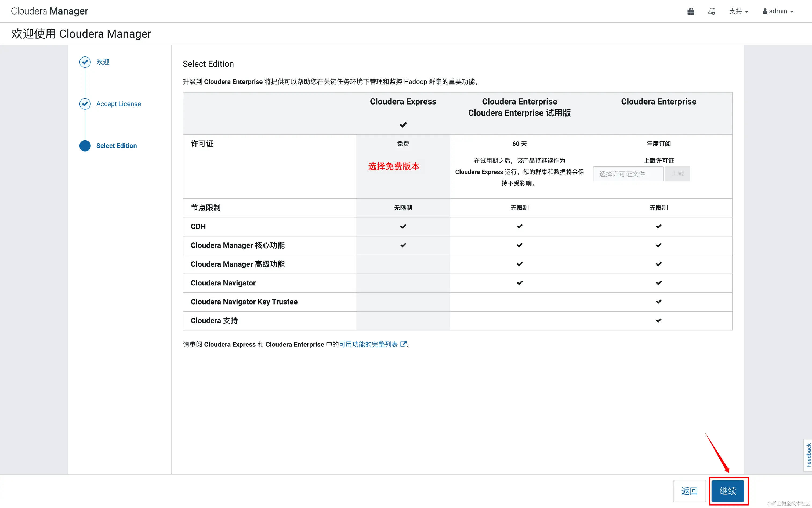Click the 节点限制 row label
The image size is (812, 508).
click(x=206, y=208)
